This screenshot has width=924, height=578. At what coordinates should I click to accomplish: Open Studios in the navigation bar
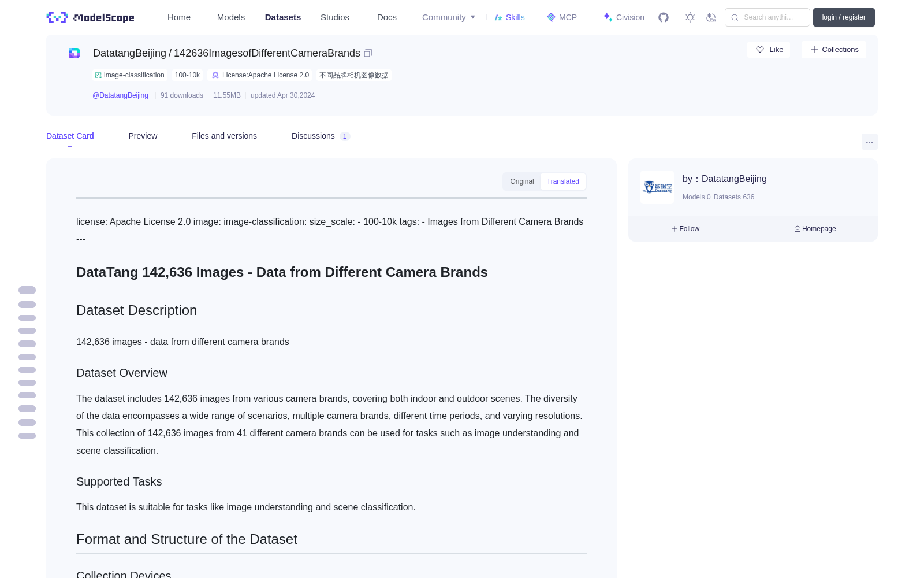[x=335, y=17]
